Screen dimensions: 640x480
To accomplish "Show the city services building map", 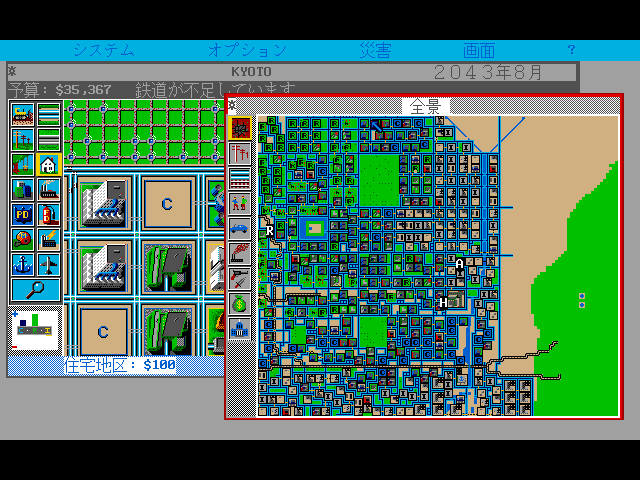I will (x=240, y=329).
